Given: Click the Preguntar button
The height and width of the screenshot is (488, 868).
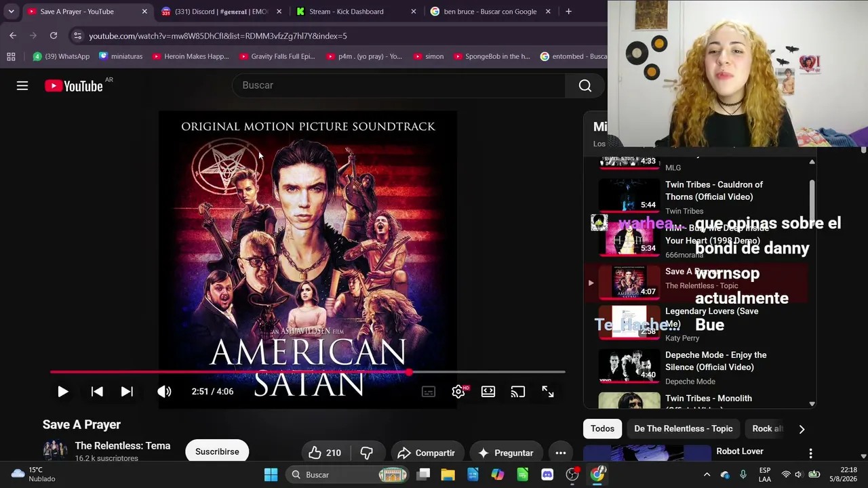Looking at the screenshot, I should click(505, 453).
